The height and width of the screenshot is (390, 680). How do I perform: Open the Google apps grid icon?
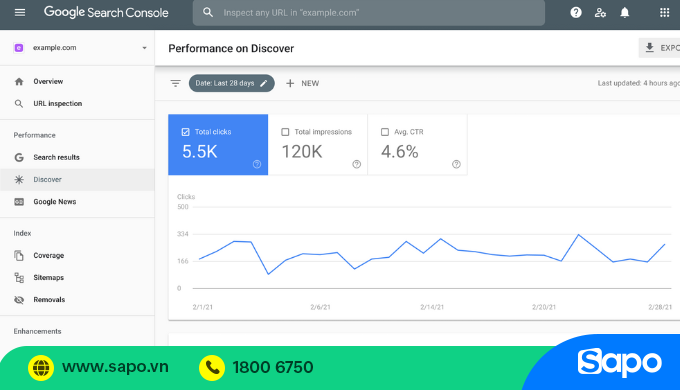[664, 13]
